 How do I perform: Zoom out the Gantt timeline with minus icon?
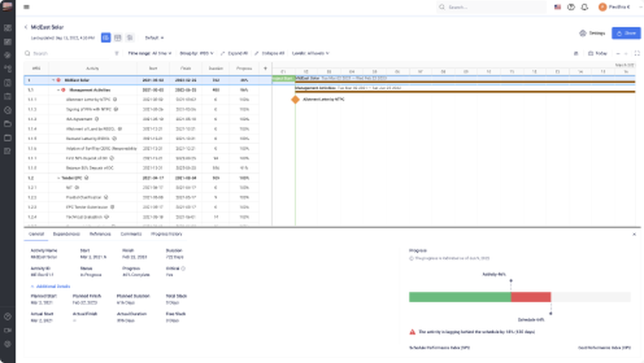(x=618, y=53)
